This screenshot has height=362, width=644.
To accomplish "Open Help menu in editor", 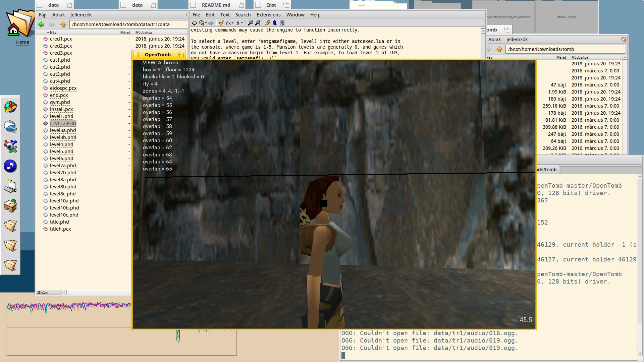I will click(315, 15).
